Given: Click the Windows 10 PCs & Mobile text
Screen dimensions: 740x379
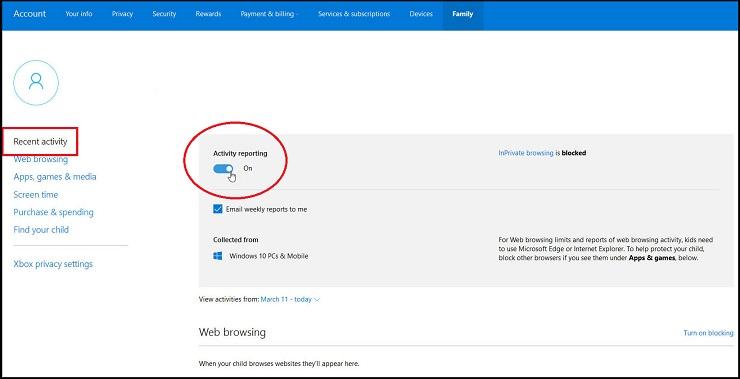Looking at the screenshot, I should (x=269, y=256).
